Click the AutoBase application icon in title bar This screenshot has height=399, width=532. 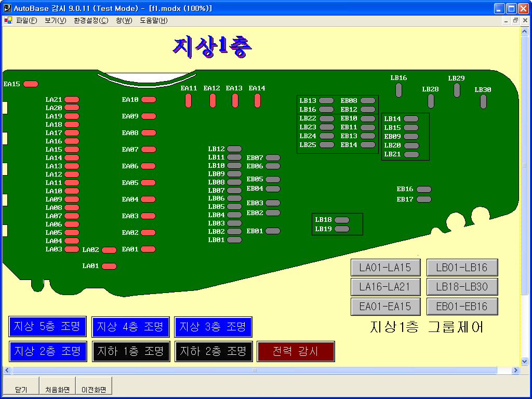point(7,8)
